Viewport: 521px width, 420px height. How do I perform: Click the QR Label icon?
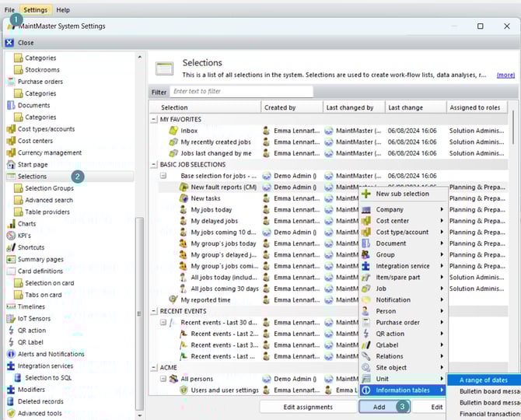[11, 341]
